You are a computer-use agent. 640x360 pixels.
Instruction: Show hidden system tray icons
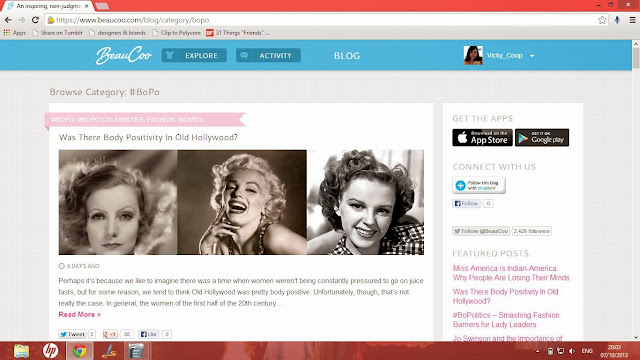point(537,351)
